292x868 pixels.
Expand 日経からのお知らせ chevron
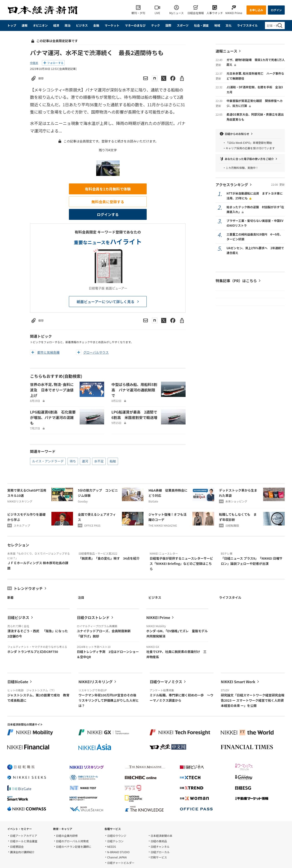click(252, 134)
